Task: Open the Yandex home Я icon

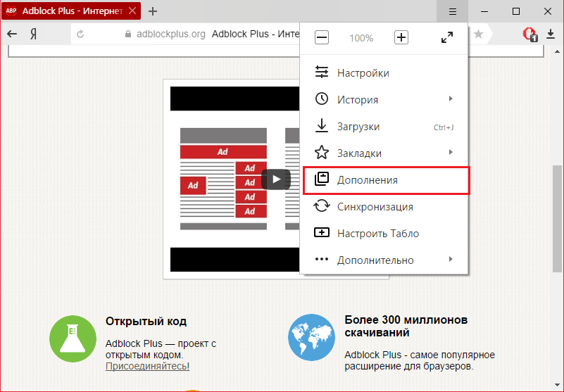Action: [33, 34]
